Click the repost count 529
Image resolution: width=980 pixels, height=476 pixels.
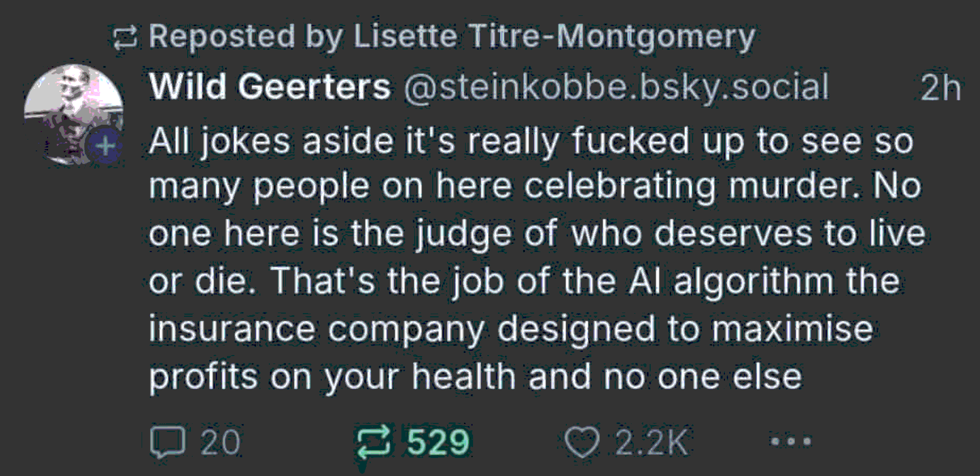pos(438,442)
